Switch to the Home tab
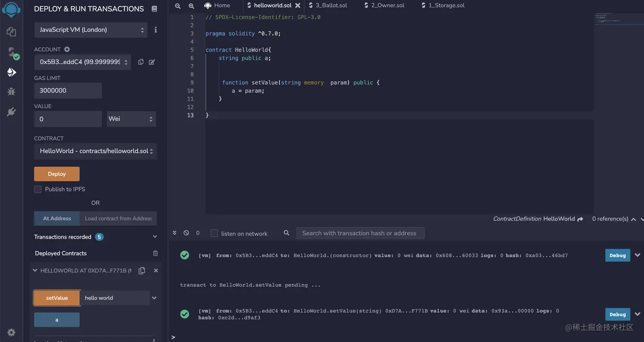 click(217, 6)
